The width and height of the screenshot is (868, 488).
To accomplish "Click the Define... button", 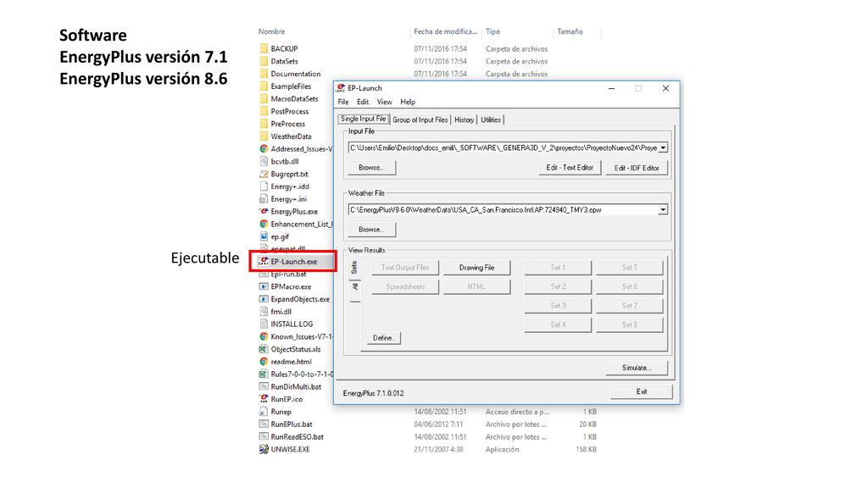I will (x=382, y=338).
